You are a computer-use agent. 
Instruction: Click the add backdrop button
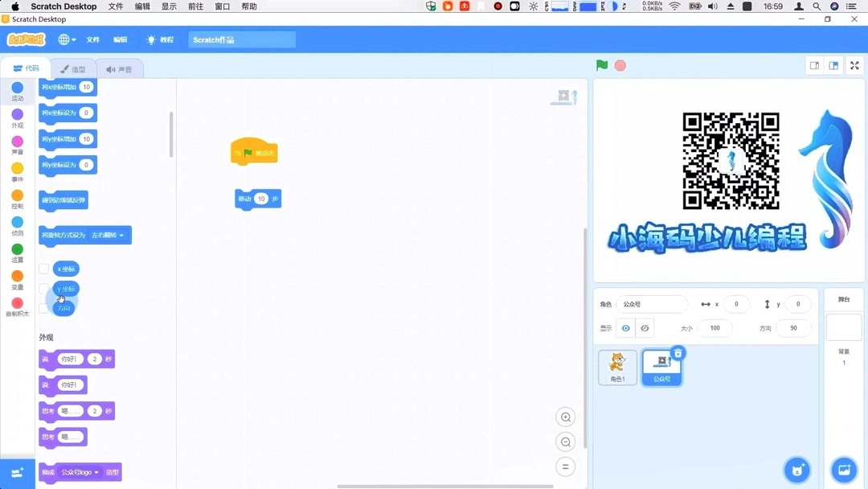843,470
